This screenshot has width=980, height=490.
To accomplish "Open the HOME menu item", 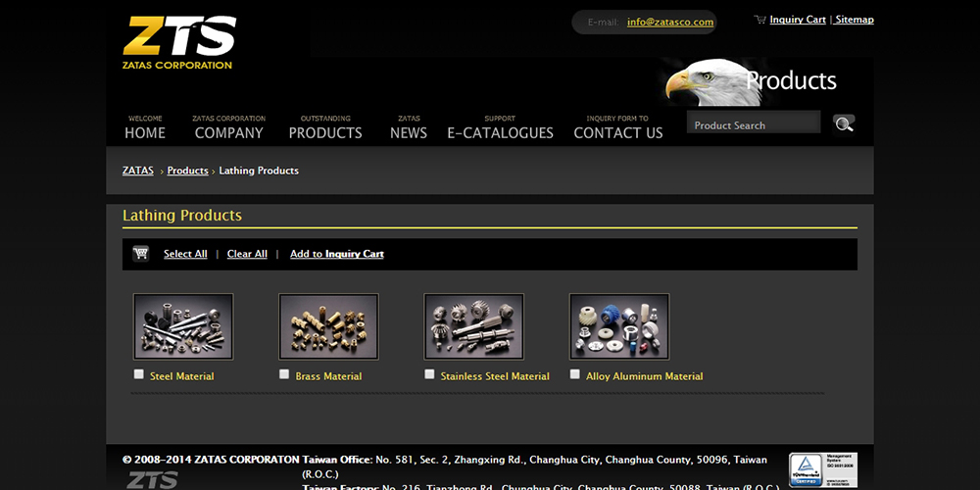I will pyautogui.click(x=145, y=127).
